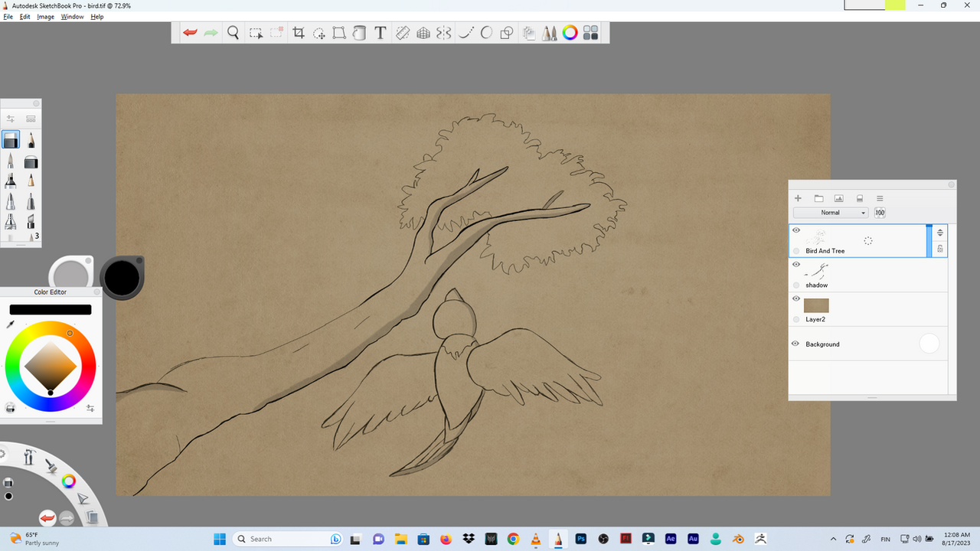The image size is (980, 551).
Task: Click the system tray hidden icons chevron
Action: tap(834, 539)
